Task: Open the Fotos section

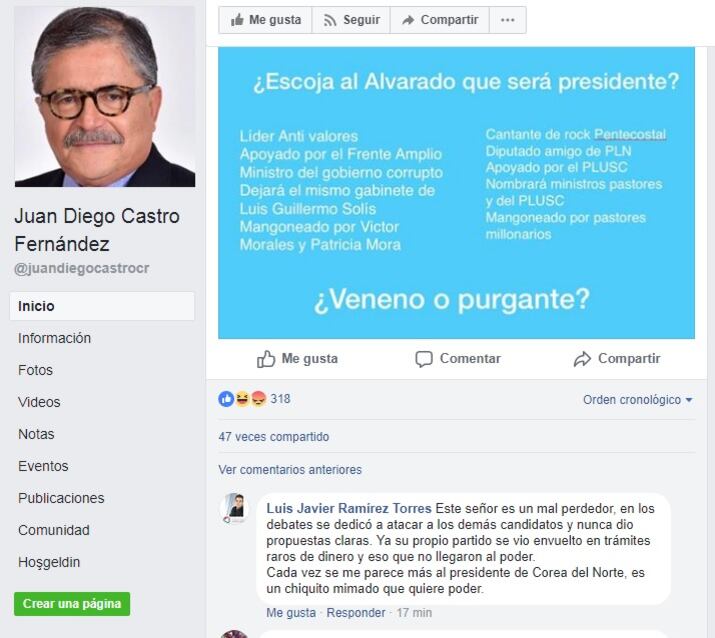Action: point(35,370)
